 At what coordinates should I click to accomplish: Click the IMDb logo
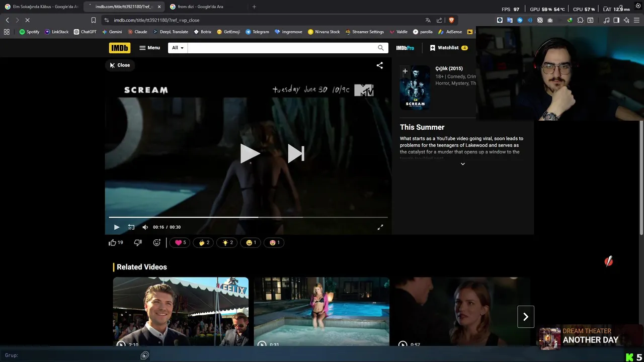click(119, 48)
